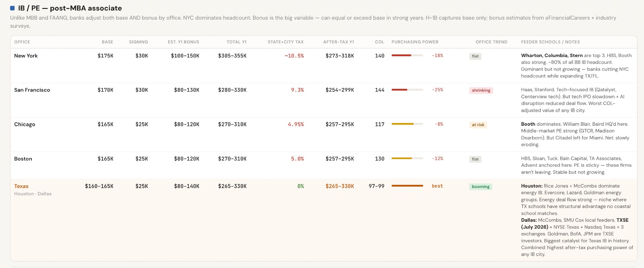
Task: Click the blue square icon beside the heading
Action: (12, 8)
